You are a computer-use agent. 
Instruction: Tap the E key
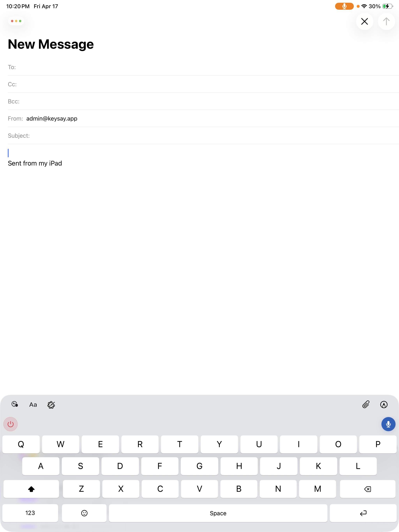(100, 444)
